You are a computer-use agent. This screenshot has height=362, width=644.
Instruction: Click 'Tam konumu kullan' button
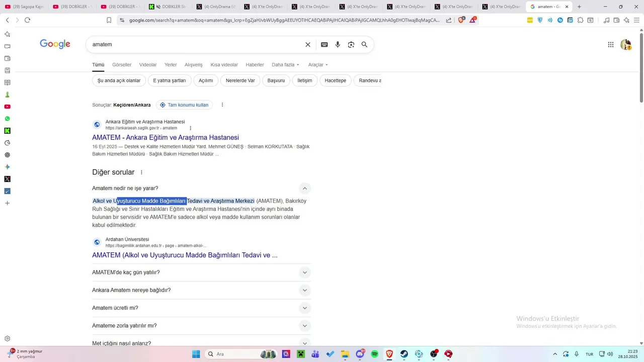[x=184, y=105]
